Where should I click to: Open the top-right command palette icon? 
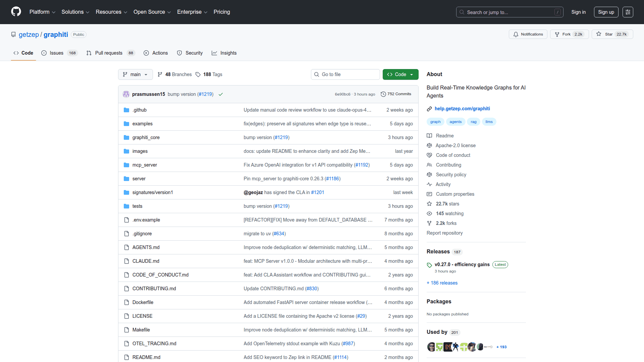pos(628,12)
